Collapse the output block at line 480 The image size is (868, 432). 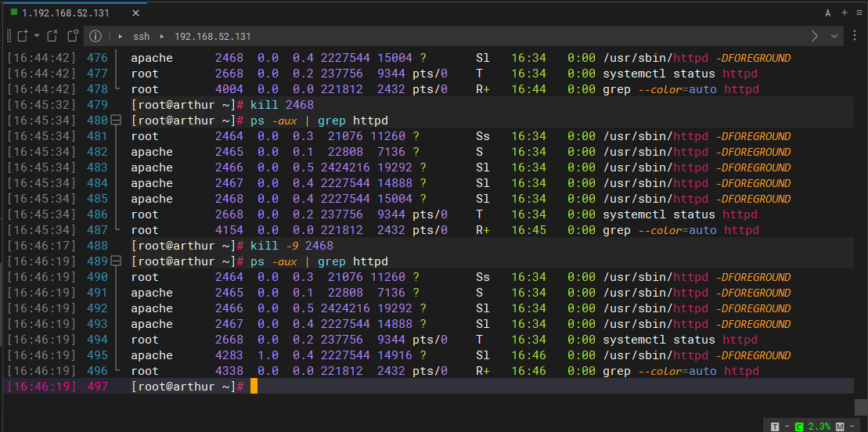click(x=116, y=121)
